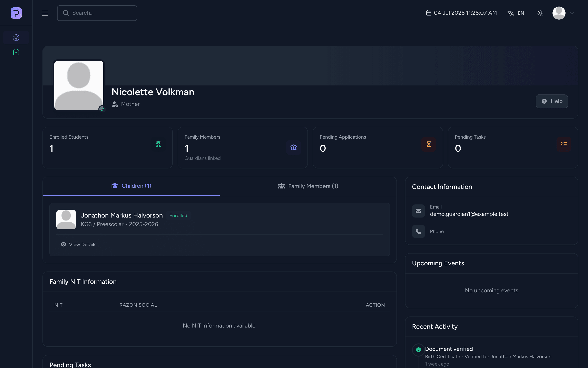Click 'Guardians linked' subtitle
The height and width of the screenshot is (368, 588).
(x=202, y=158)
